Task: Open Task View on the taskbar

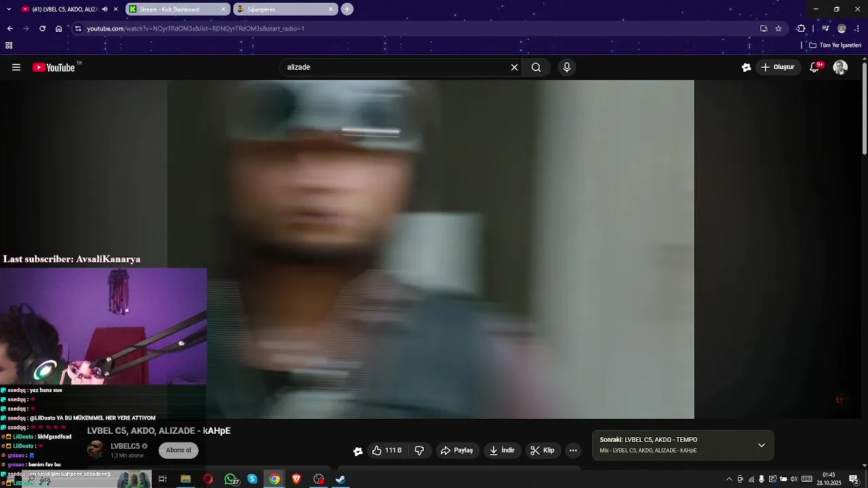Action: 163,479
